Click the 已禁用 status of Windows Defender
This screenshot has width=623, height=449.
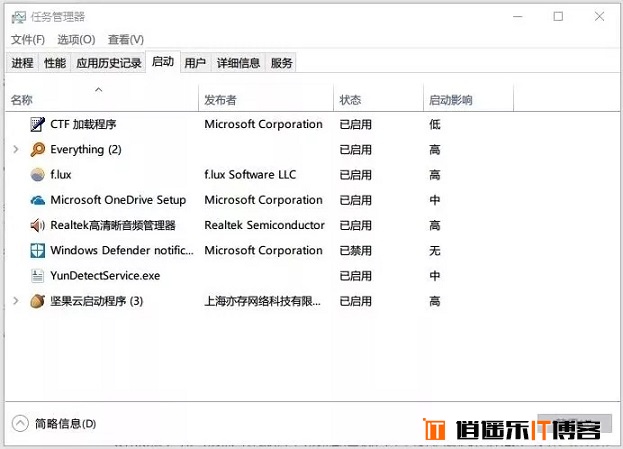tap(355, 250)
